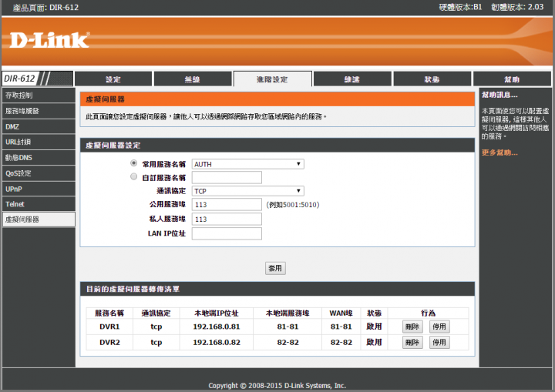
Task: Click the 例如5001:5010 hint text
Action: tap(293, 205)
